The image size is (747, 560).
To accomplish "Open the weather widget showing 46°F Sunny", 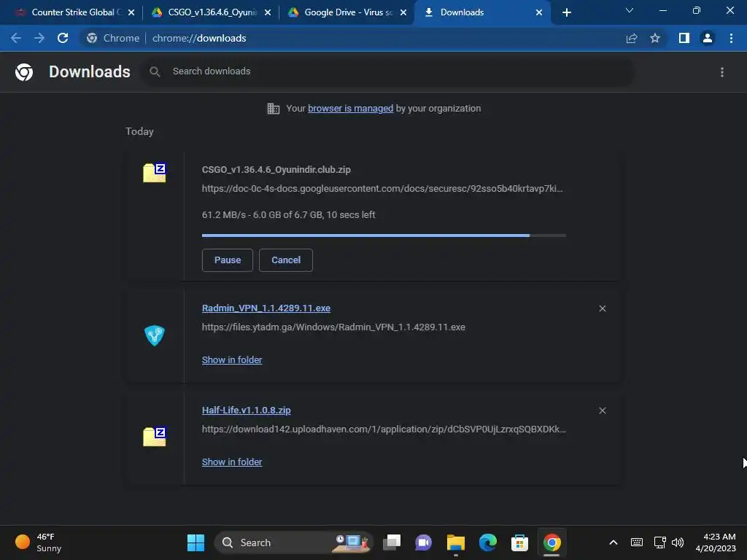I will click(x=39, y=542).
